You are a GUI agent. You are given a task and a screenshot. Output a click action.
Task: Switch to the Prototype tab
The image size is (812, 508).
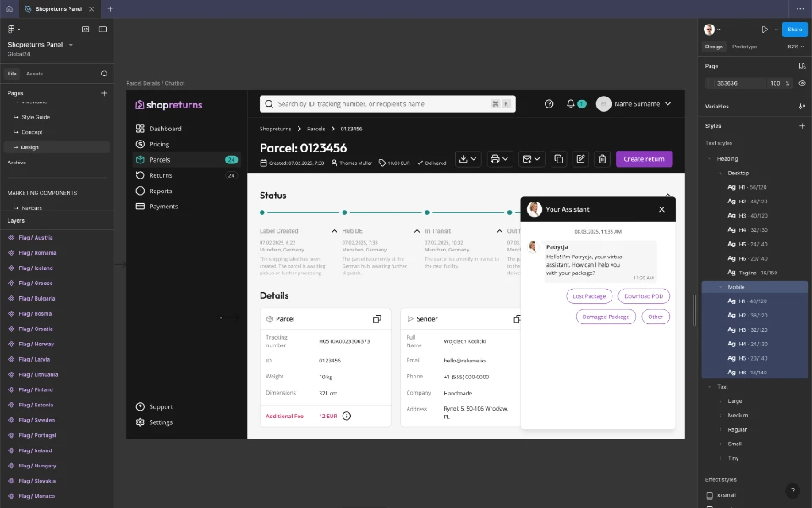pyautogui.click(x=744, y=47)
